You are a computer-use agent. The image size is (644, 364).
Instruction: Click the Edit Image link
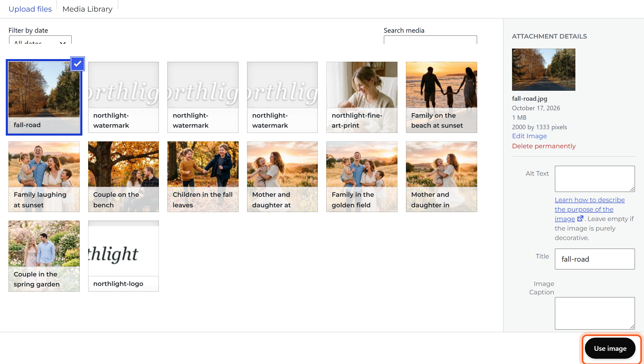click(529, 136)
